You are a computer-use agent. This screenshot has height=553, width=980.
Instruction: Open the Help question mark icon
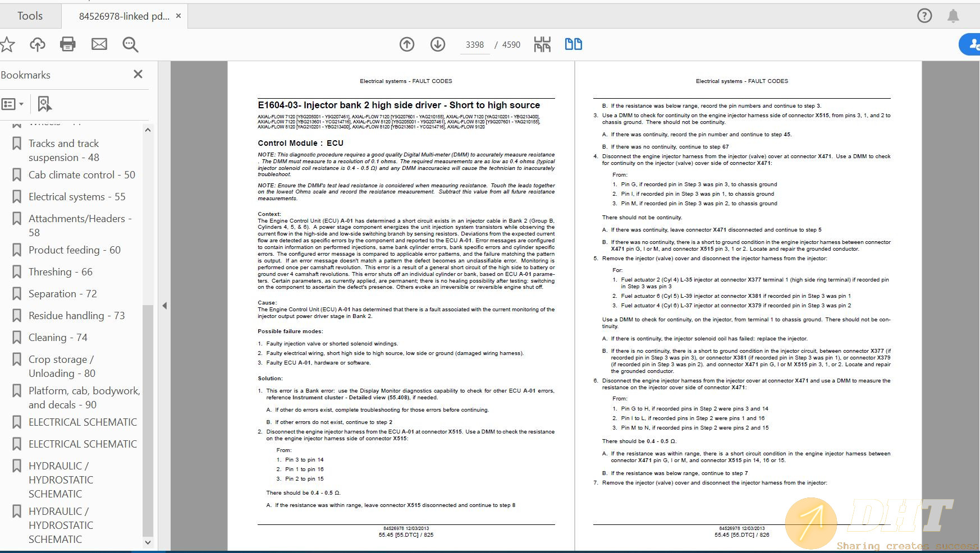(x=924, y=16)
